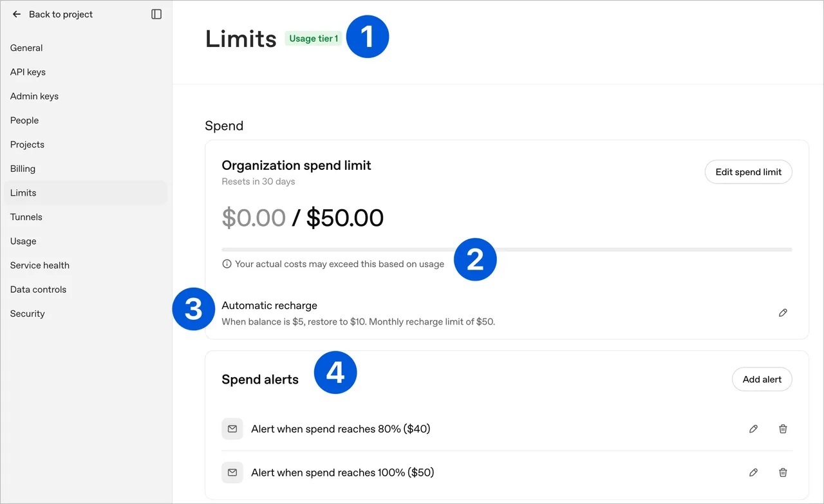Click the info icon near actual costs note

(x=227, y=264)
